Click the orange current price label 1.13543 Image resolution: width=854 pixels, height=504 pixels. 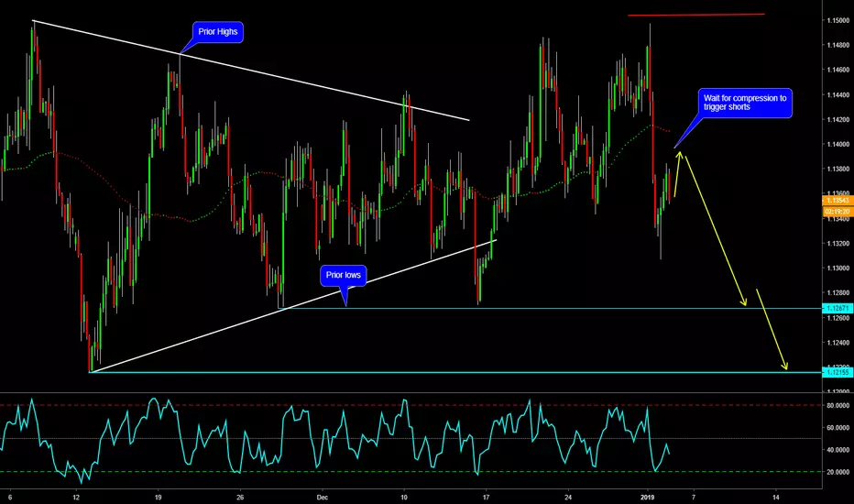838,201
